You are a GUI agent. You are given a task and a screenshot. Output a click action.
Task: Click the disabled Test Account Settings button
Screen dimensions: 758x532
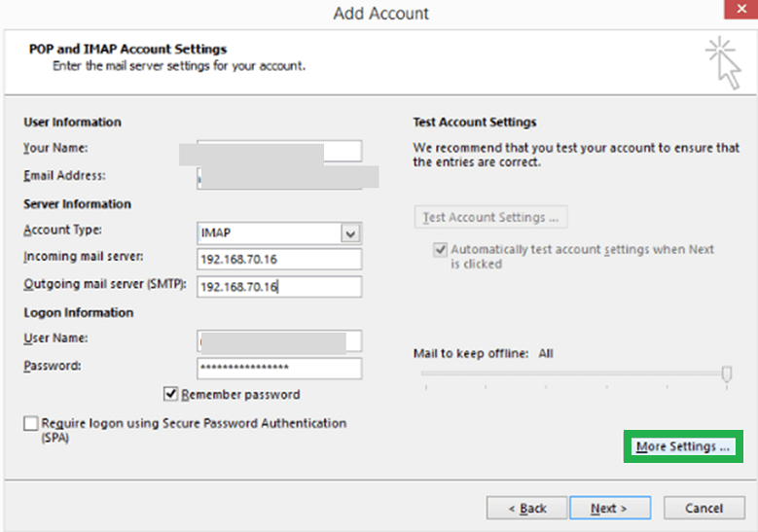tap(490, 217)
